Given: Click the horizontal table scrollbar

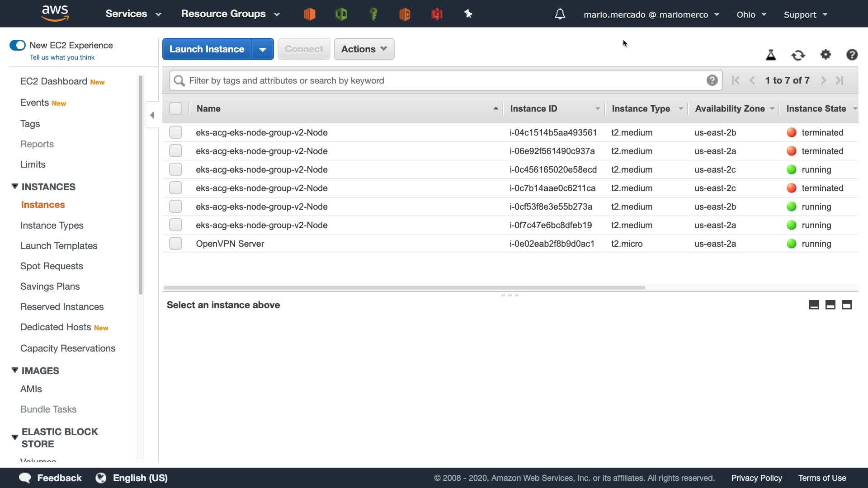Looking at the screenshot, I should [404, 287].
